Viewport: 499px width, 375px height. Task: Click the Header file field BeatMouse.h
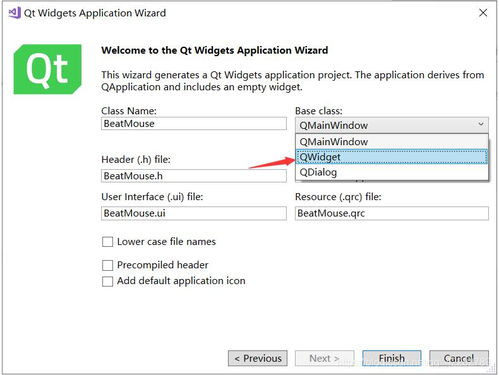(194, 176)
